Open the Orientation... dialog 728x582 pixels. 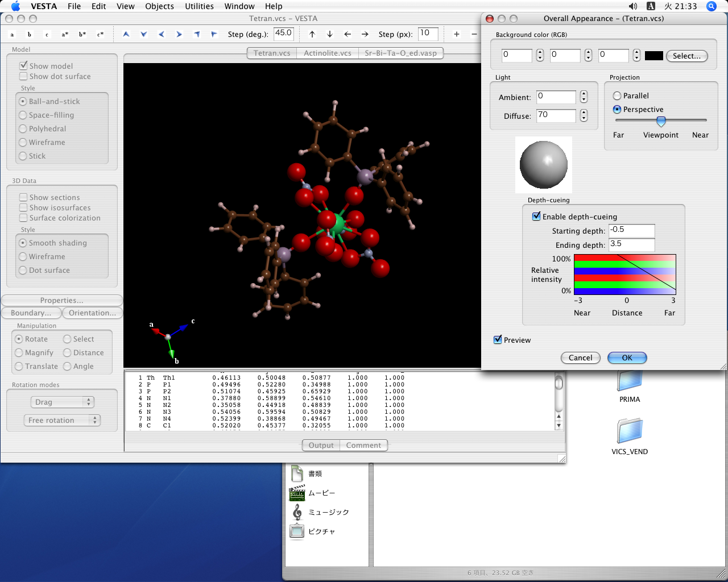pos(92,313)
